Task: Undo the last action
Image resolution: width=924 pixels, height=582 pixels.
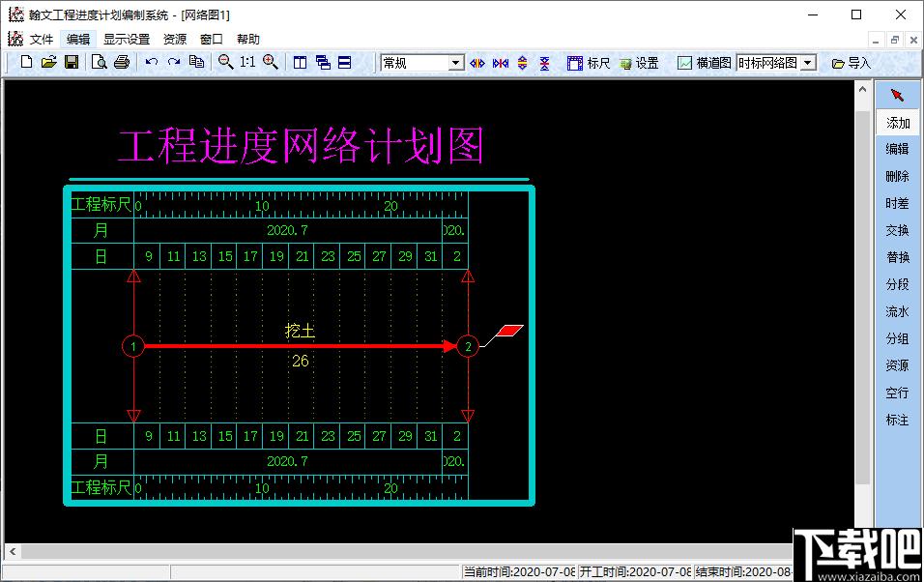Action: [152, 63]
